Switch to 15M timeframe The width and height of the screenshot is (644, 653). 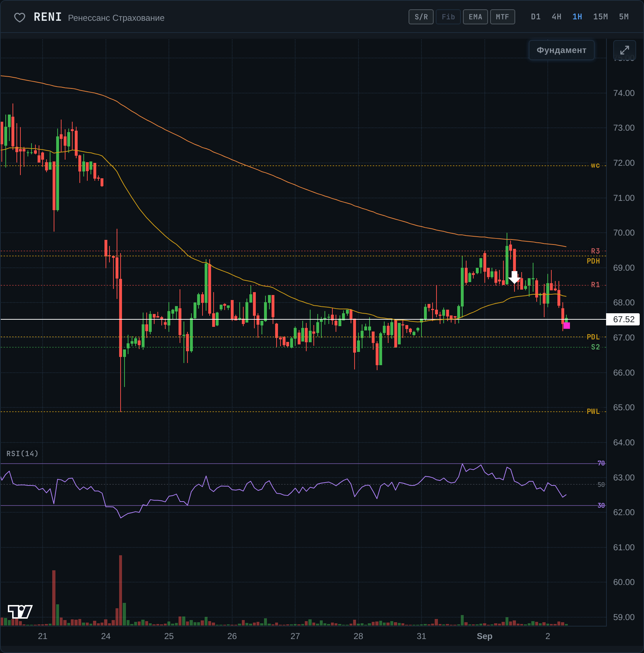[x=600, y=17]
